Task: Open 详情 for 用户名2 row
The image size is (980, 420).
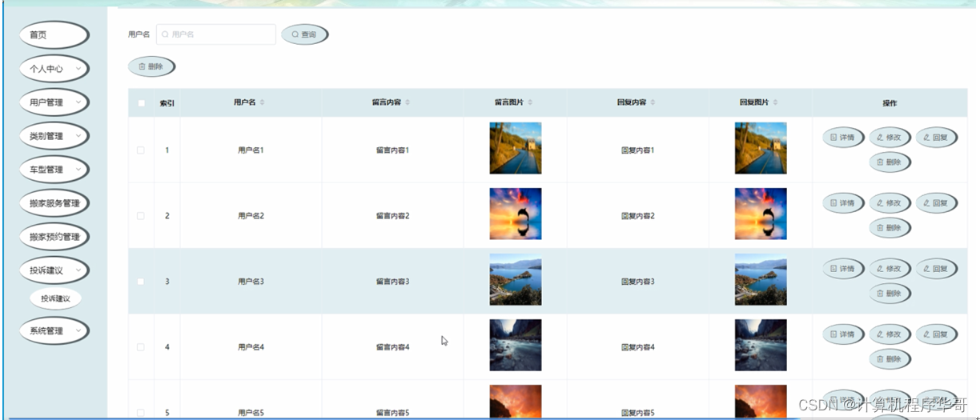Action: coord(843,203)
